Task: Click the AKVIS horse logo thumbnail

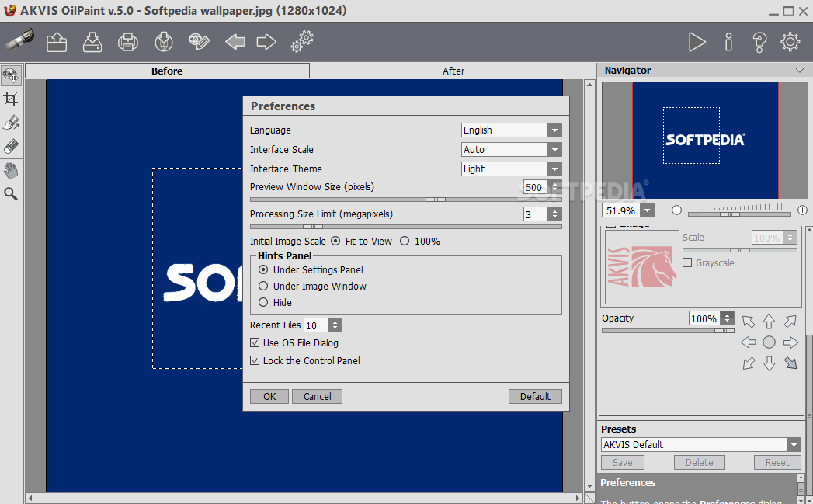Action: (642, 267)
